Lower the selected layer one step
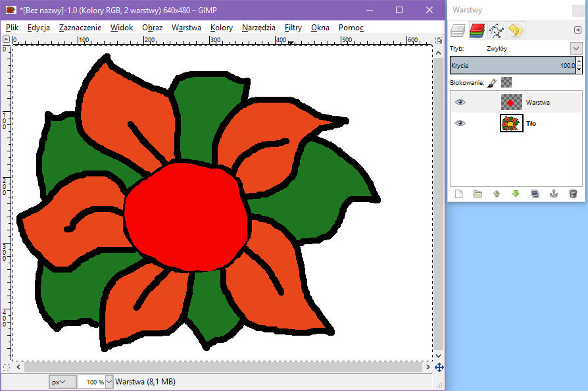This screenshot has height=391, width=588. [516, 194]
